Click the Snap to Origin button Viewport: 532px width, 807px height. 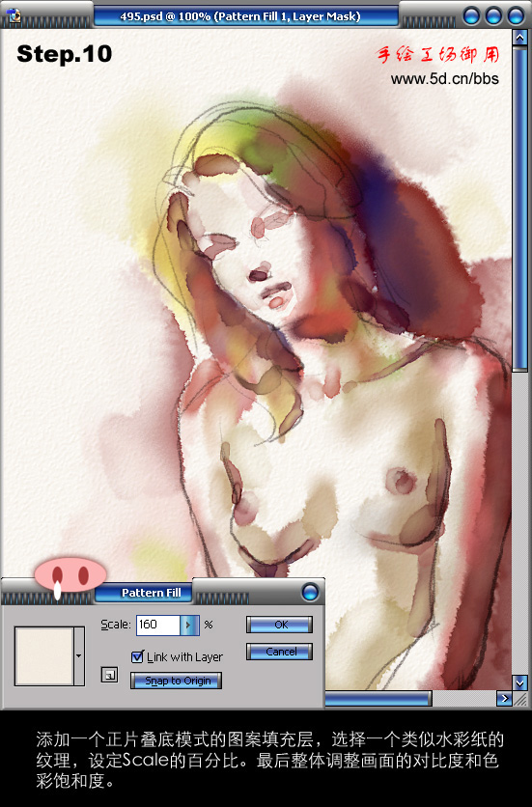click(x=176, y=681)
